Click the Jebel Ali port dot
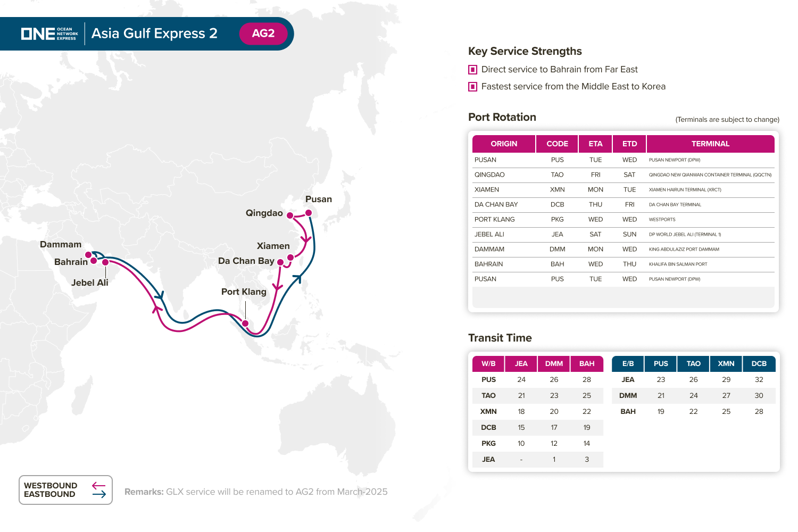 point(105,262)
